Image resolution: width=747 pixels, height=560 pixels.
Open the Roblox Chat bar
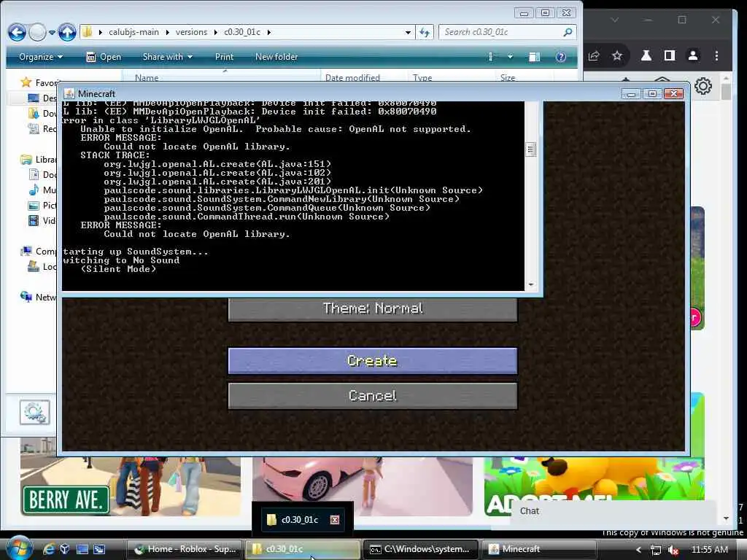[613, 511]
